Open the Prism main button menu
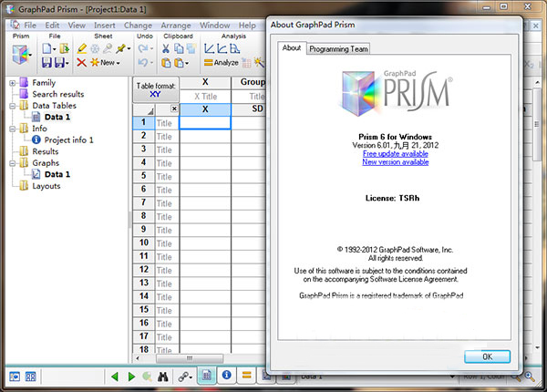The width and height of the screenshot is (547, 392). click(x=20, y=55)
